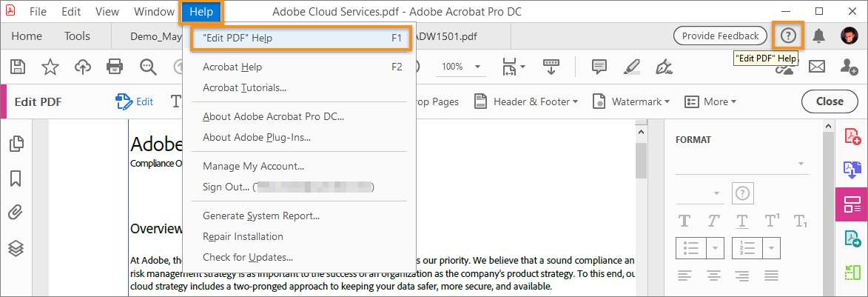Close the Edit PDF toolbar

pyautogui.click(x=829, y=101)
